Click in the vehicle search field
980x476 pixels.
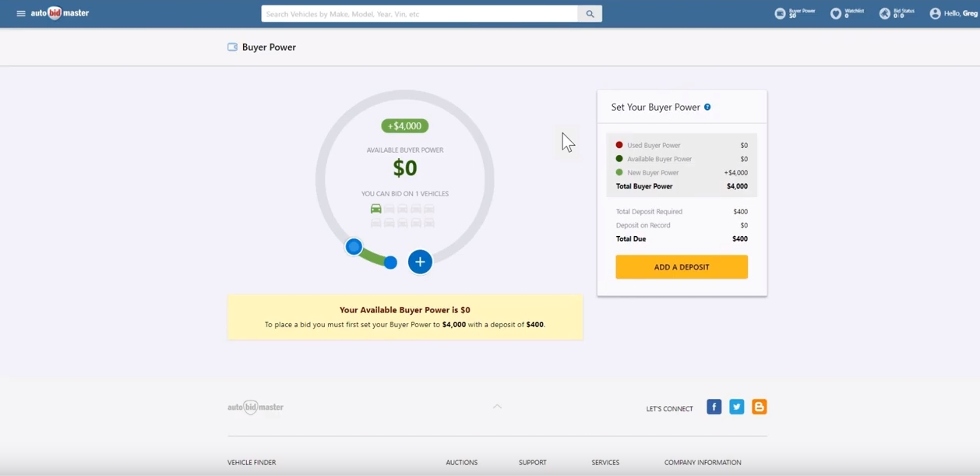coord(419,14)
